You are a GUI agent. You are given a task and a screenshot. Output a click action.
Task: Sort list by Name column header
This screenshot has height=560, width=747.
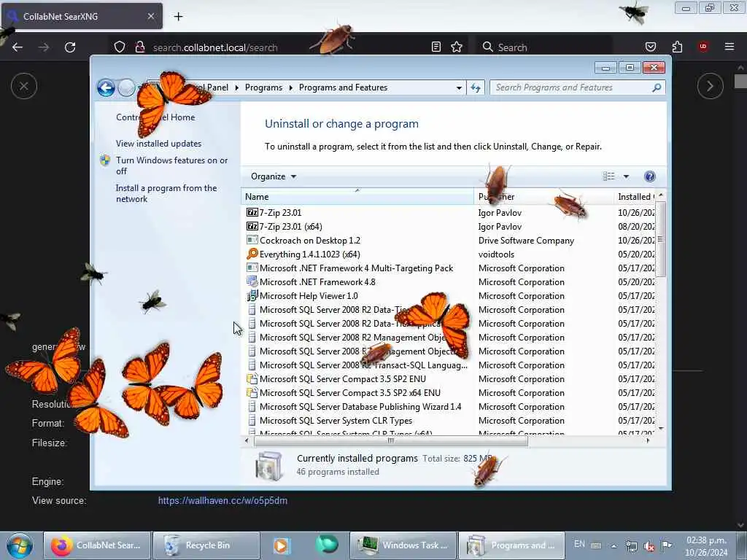[x=357, y=197]
